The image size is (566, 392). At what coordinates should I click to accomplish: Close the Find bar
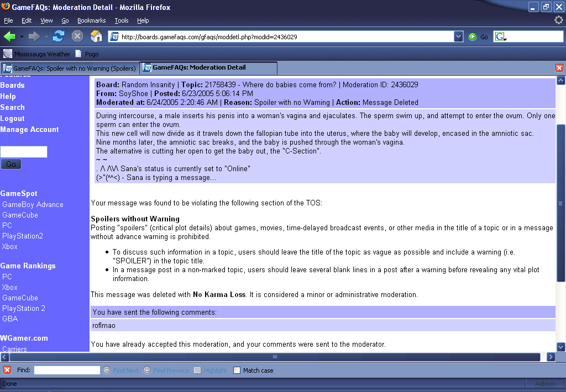7,370
